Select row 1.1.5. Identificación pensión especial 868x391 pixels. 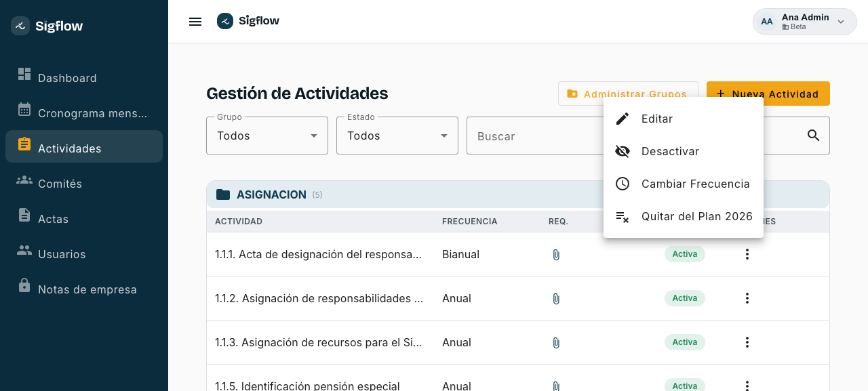pos(518,378)
